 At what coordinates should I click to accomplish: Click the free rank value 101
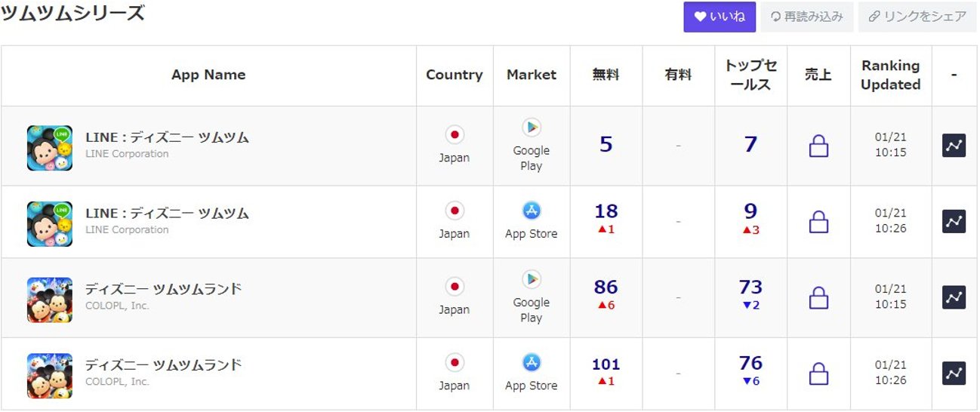tap(606, 364)
